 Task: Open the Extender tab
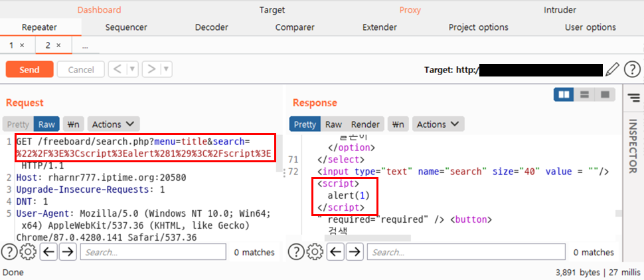(x=380, y=27)
